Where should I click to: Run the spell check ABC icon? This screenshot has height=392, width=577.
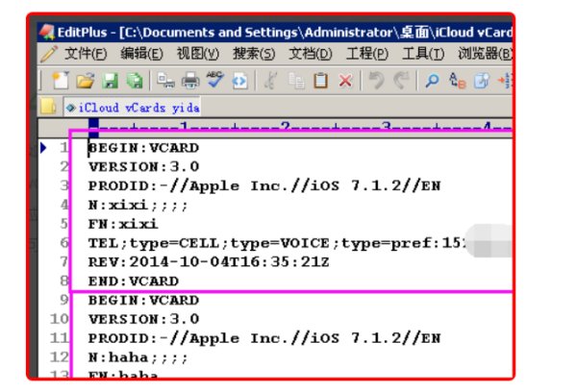pos(215,81)
